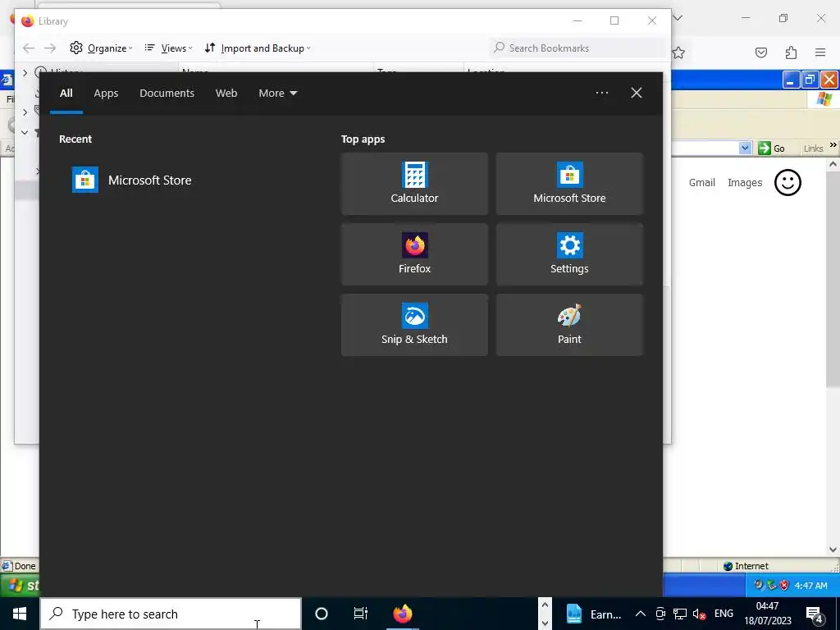Open Calculator from Top apps

[x=414, y=184]
